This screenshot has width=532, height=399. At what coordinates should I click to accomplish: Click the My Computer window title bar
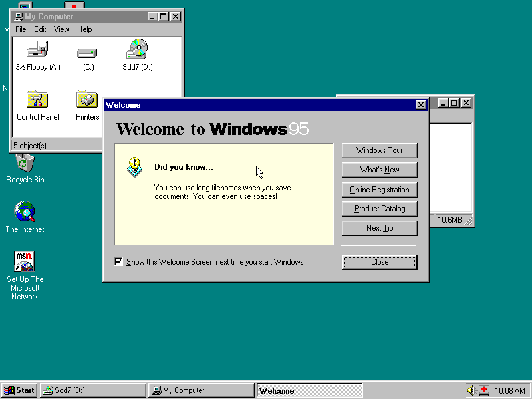pos(96,16)
